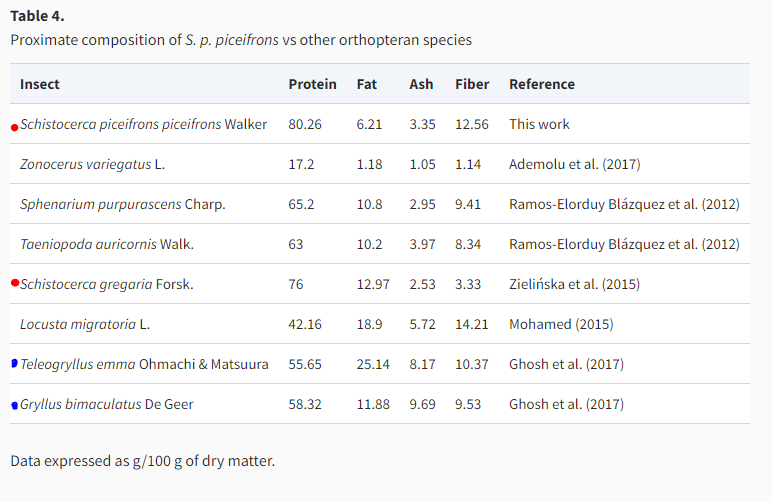
Task: Open the Zielińska et al. (2015) reference
Action: click(x=574, y=284)
